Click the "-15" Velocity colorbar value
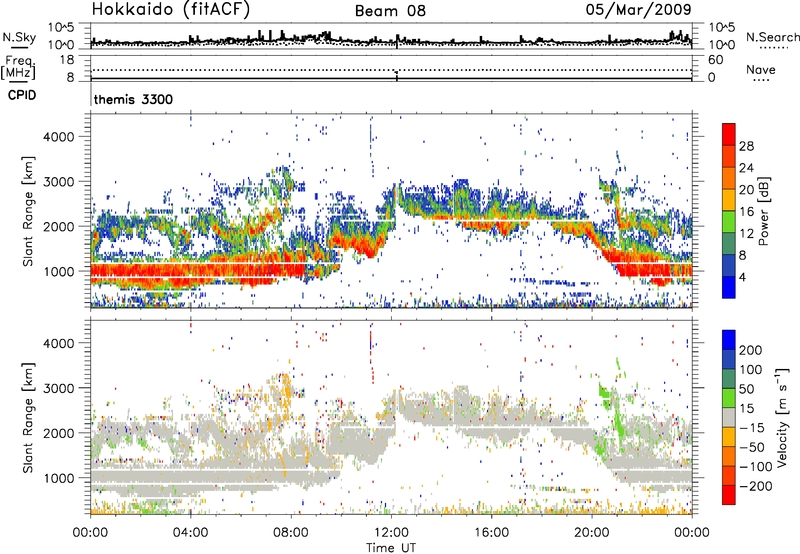The image size is (800, 554). 752,427
